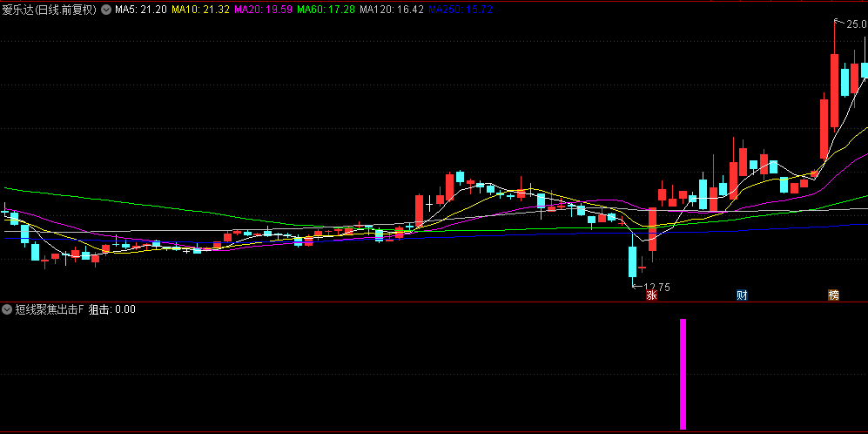Viewport: 868px width, 434px height.
Task: Open dropdown beside 短线聚焦出击F indicator
Action: point(7,309)
